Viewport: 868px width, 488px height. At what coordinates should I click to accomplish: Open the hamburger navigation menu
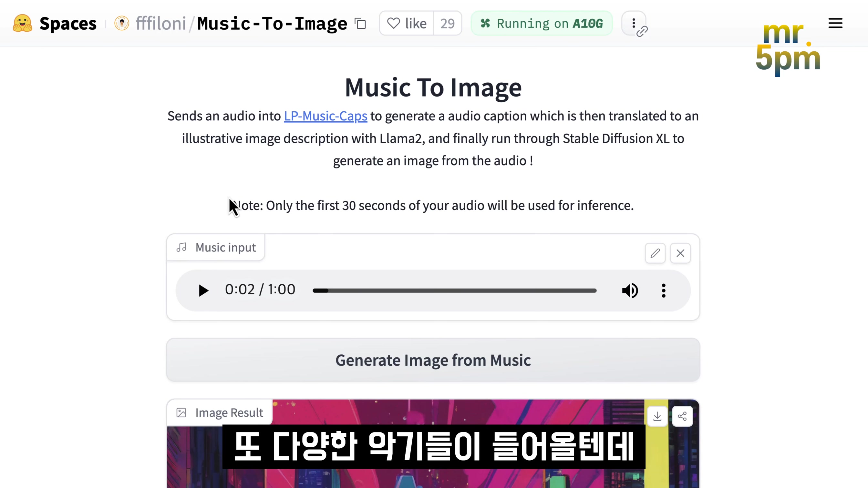point(835,23)
